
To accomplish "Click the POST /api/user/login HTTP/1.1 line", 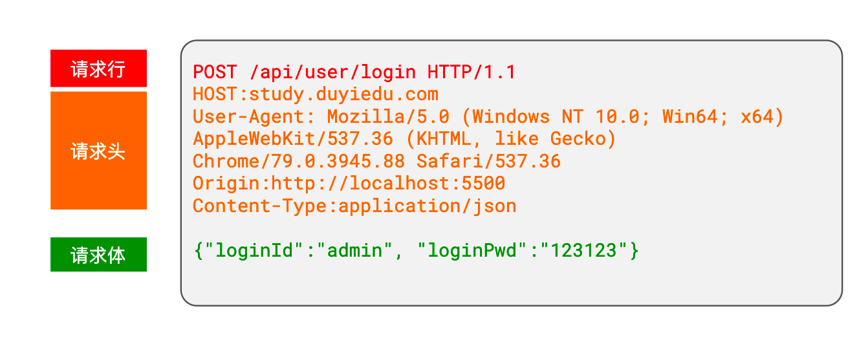I will tap(354, 72).
